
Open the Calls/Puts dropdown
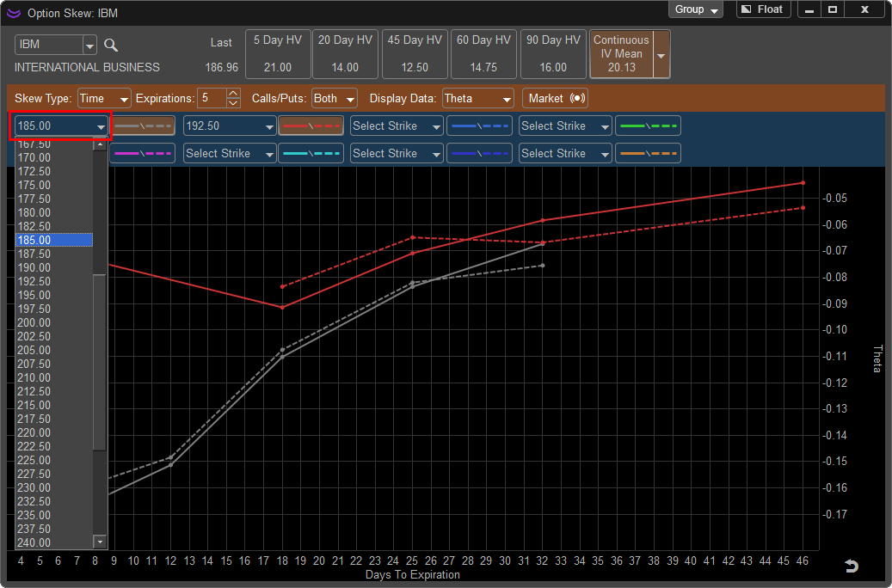tap(335, 98)
